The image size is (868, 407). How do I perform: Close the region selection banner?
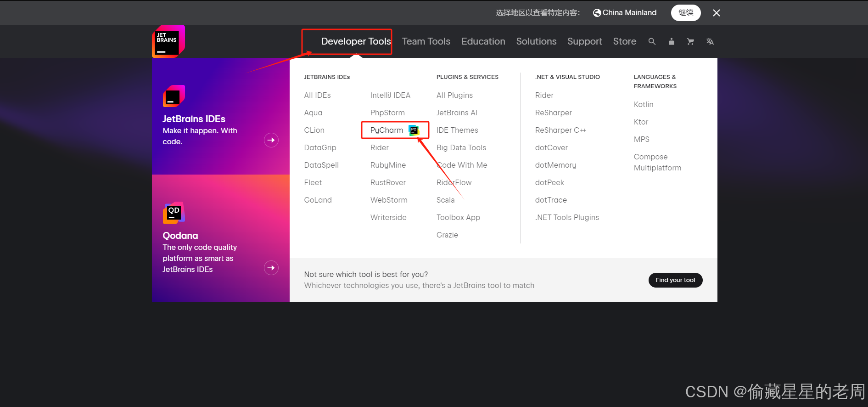click(x=717, y=13)
